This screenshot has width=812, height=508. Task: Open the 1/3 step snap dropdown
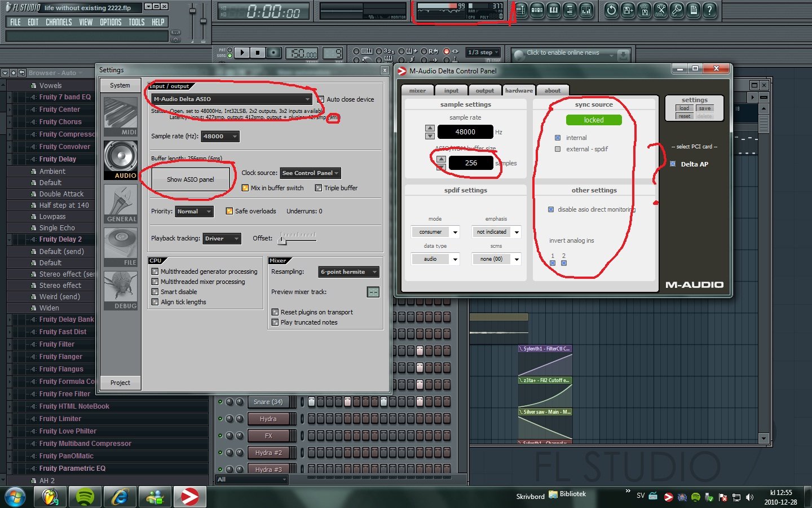pyautogui.click(x=483, y=52)
